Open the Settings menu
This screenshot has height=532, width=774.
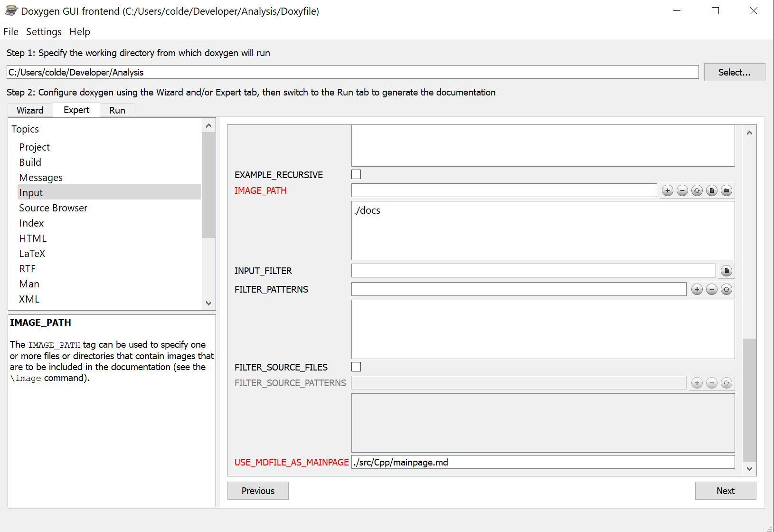coord(44,32)
